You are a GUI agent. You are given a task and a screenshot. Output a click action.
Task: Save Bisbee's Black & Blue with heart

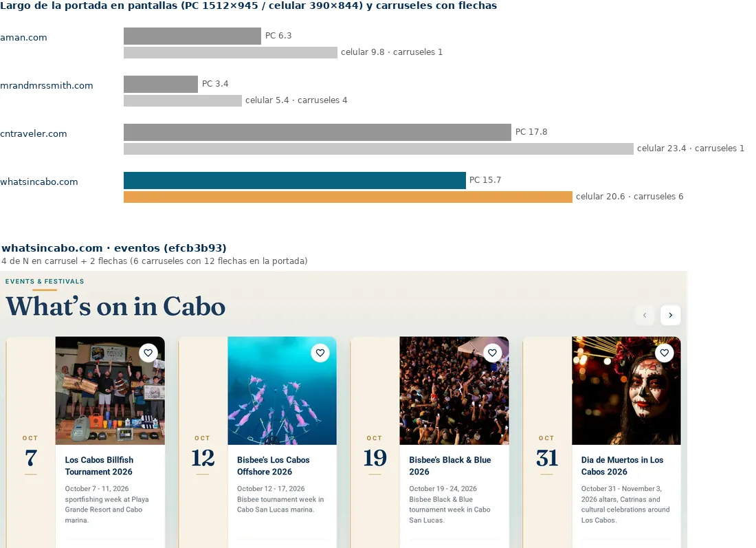pyautogui.click(x=492, y=353)
